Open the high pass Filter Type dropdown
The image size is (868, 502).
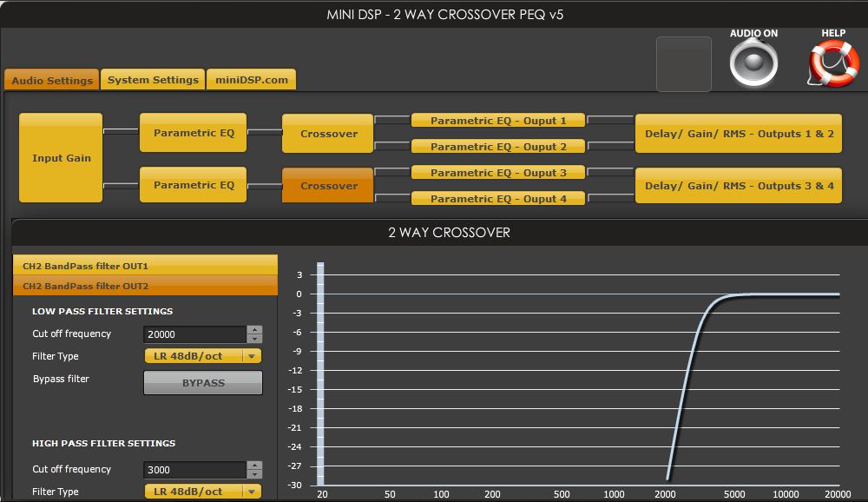(x=202, y=491)
